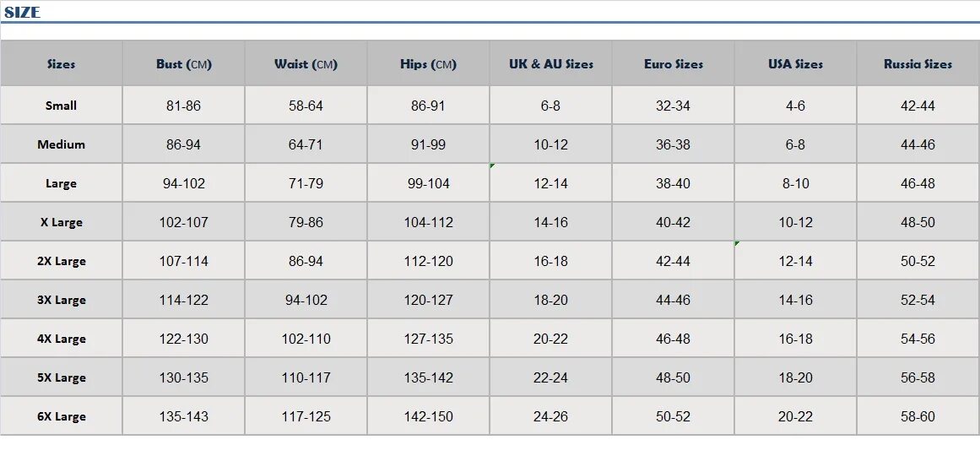Viewport: 980px width, 456px height.
Task: Click the Hips (CM) header cell
Action: point(428,64)
